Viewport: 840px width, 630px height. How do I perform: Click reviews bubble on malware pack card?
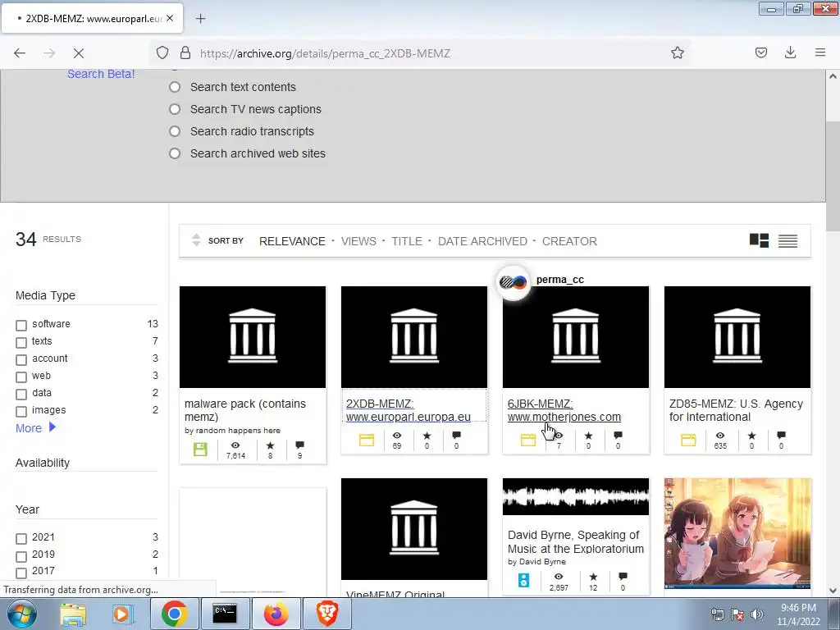300,445
